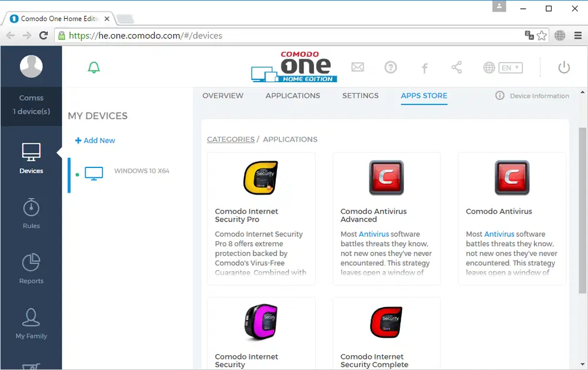The width and height of the screenshot is (588, 370).
Task: Open the mail envelope icon in header
Action: tap(358, 67)
